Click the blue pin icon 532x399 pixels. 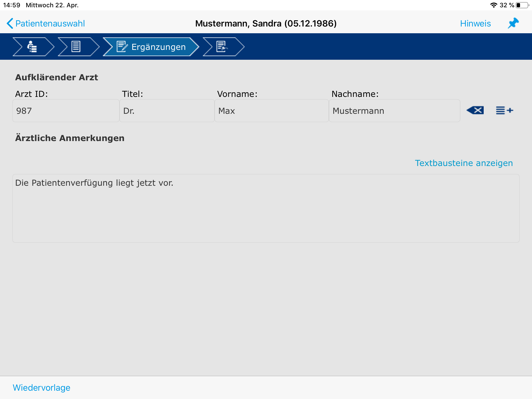point(513,23)
